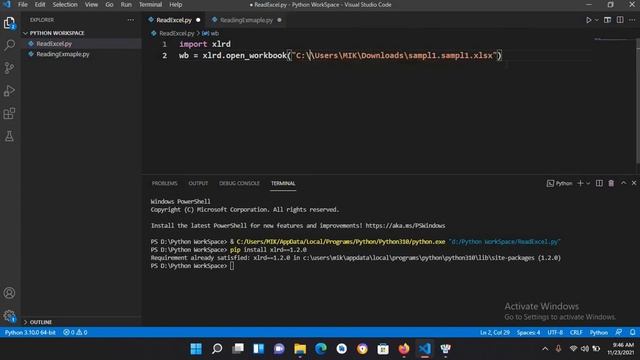Screen dimensions: 640x360
Task: Close unsaved ReadingExmaple.py tab dot
Action: [x=279, y=20]
